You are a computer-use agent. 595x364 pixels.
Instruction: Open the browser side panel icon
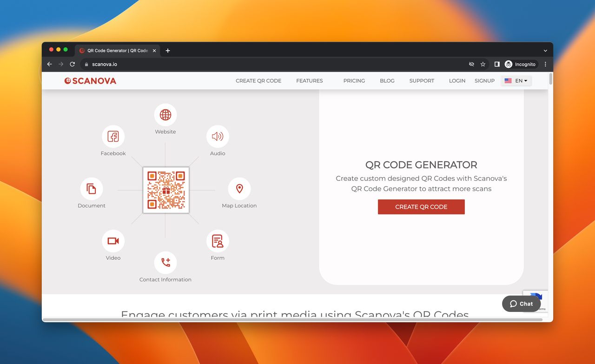[x=497, y=64]
